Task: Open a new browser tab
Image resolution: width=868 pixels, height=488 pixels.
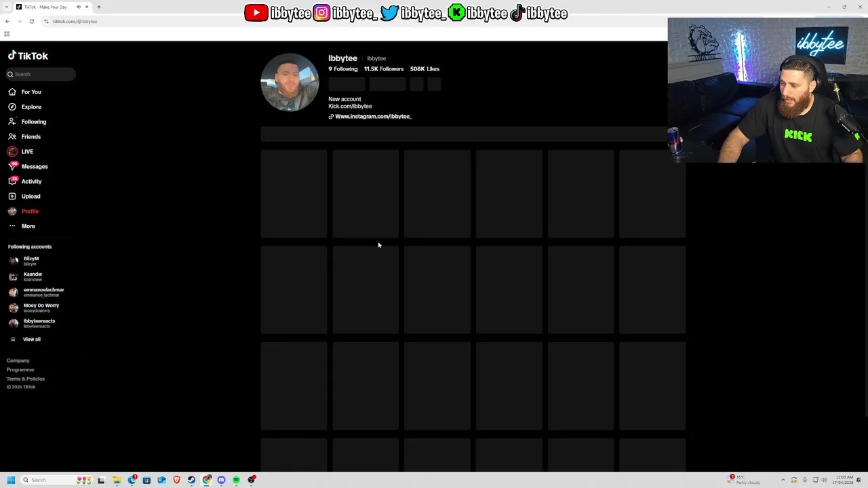Action: pos(98,7)
